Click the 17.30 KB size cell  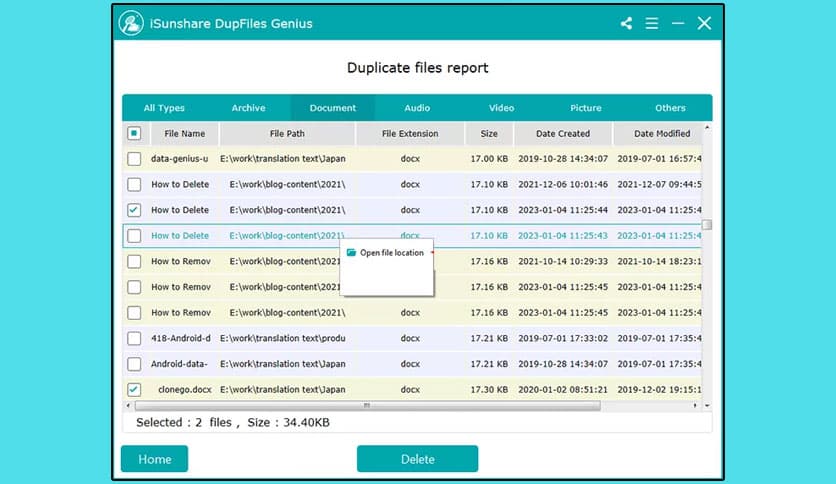[489, 390]
